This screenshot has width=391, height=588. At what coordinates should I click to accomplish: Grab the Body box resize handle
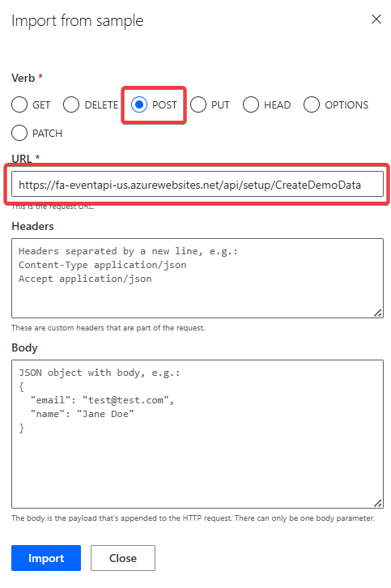pyautogui.click(x=378, y=503)
